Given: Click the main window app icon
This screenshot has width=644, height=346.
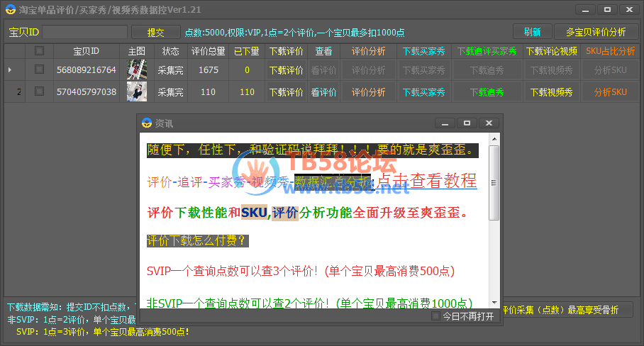Looking at the screenshot, I should [x=10, y=9].
